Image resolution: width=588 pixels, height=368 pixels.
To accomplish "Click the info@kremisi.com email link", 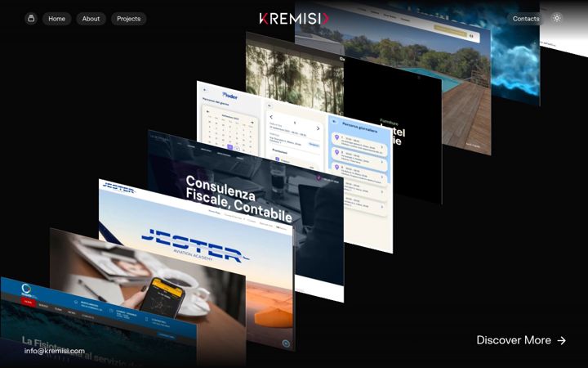I will click(x=55, y=351).
